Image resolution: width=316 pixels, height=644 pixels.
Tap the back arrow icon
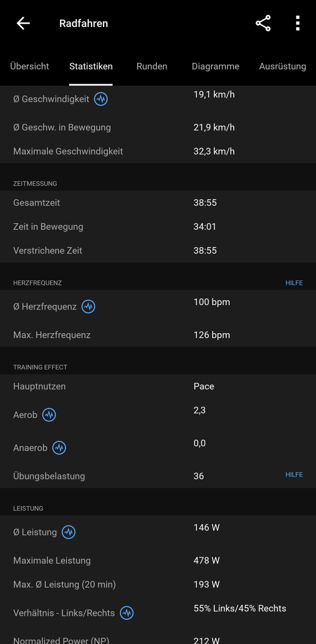(23, 23)
